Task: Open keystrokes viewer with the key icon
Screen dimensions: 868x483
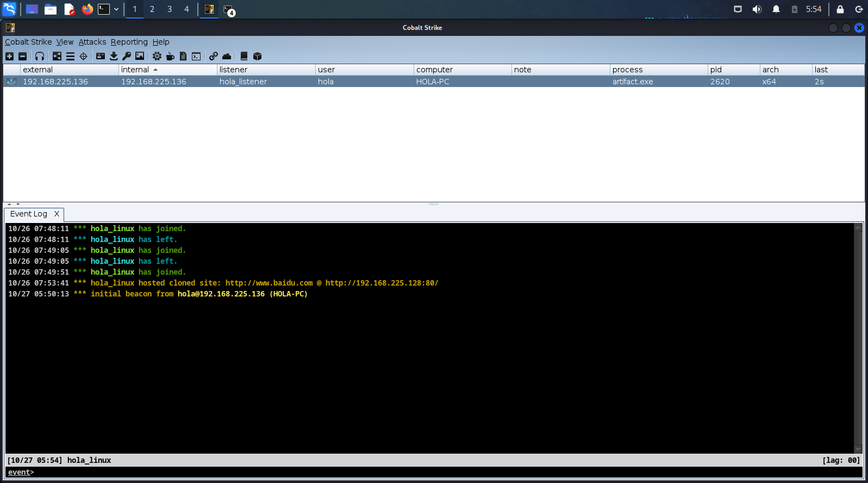Action: [x=127, y=56]
